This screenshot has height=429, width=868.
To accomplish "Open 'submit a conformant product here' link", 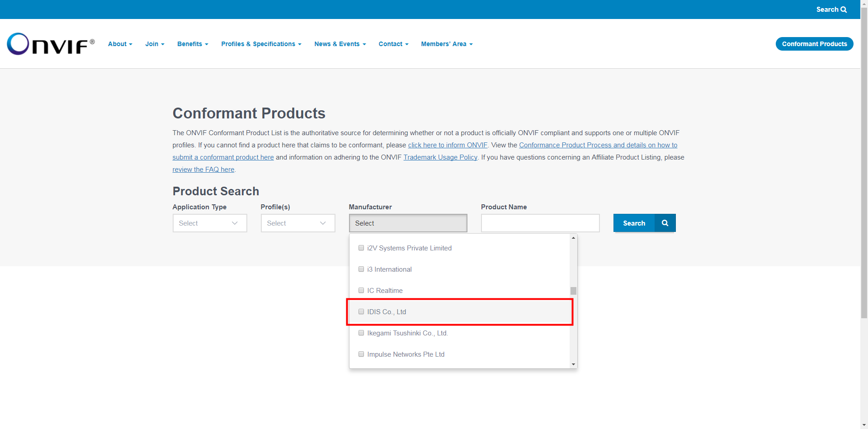I will coord(223,157).
